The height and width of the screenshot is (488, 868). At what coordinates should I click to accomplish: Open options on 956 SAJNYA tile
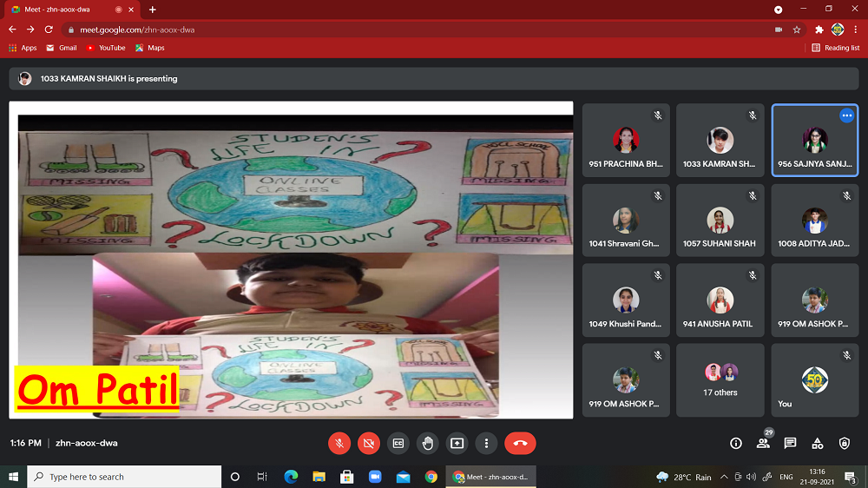click(x=846, y=115)
